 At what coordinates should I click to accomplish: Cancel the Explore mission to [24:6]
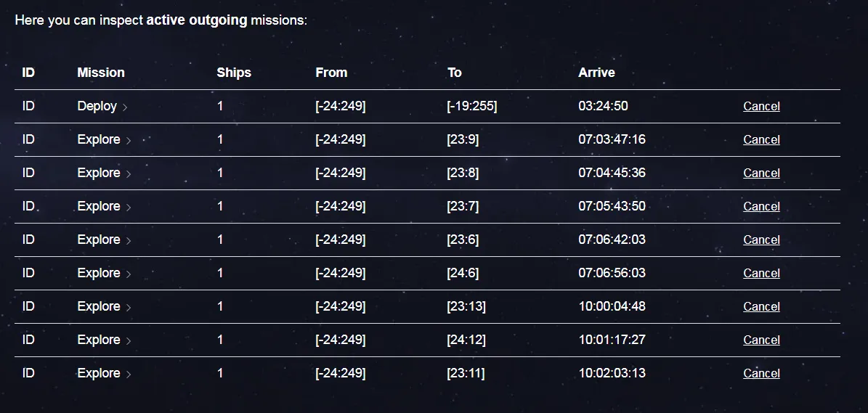point(761,273)
